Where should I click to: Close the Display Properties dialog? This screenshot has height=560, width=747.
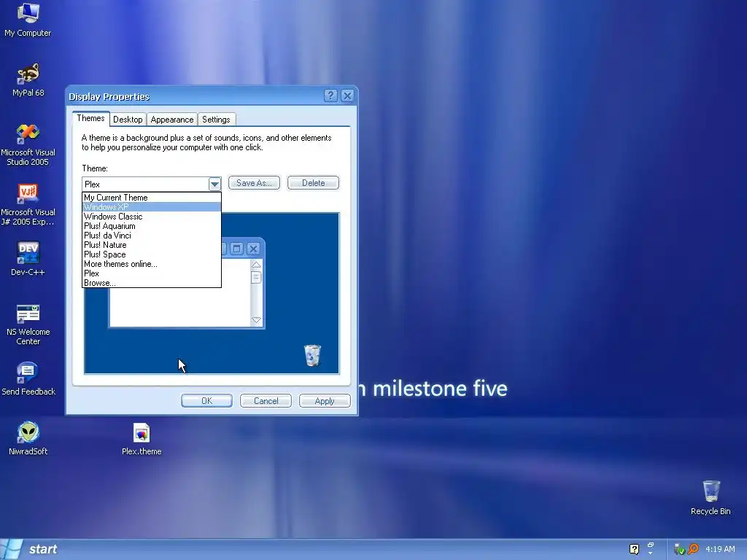[348, 96]
